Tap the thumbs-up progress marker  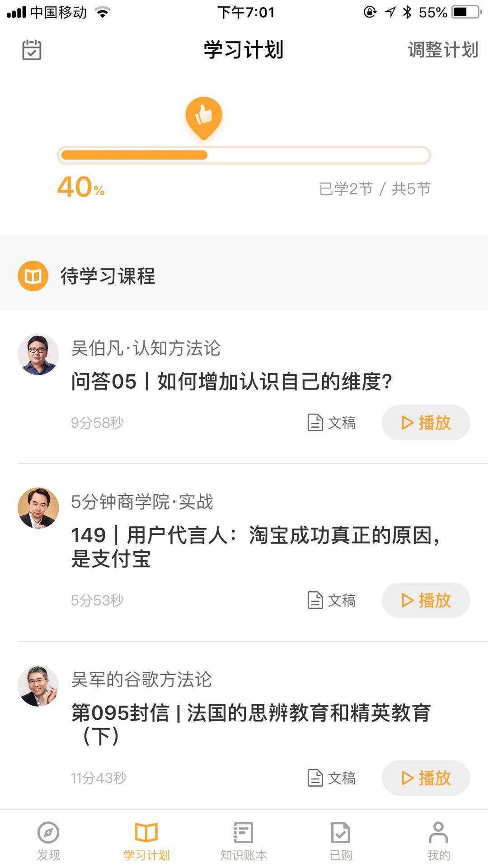204,116
